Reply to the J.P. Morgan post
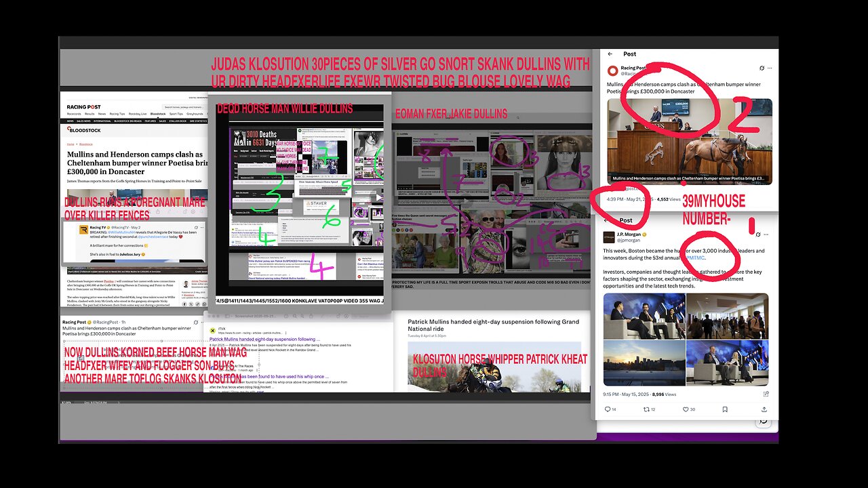868x488 pixels. (610, 409)
